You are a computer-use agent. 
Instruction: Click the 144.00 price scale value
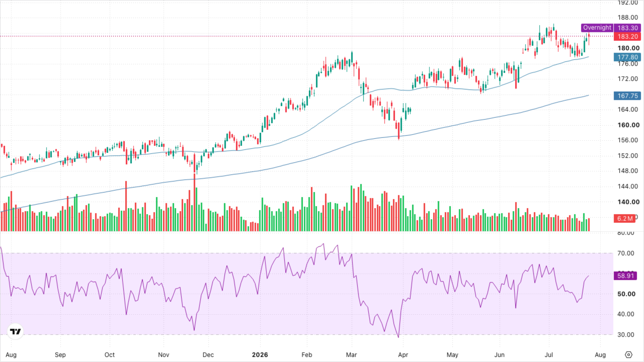coord(628,186)
